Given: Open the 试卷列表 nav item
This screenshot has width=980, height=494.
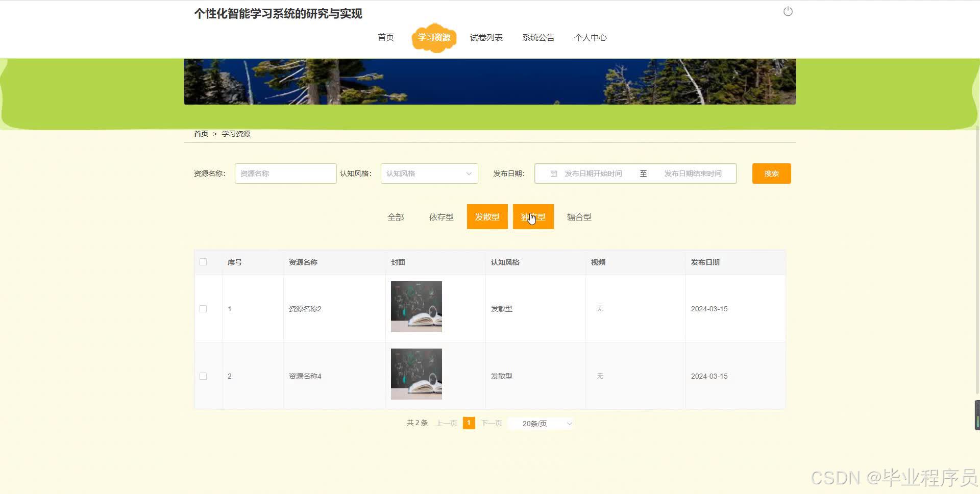Looking at the screenshot, I should pyautogui.click(x=486, y=37).
